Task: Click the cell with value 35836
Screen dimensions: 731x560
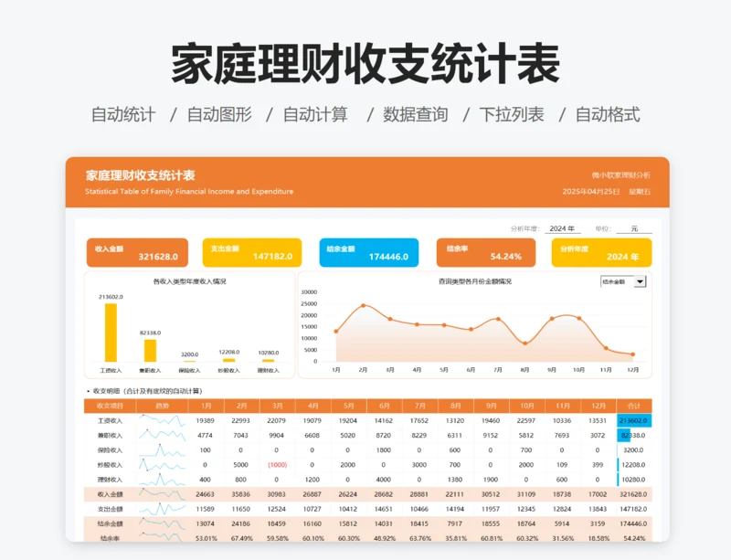Action: coord(241,494)
